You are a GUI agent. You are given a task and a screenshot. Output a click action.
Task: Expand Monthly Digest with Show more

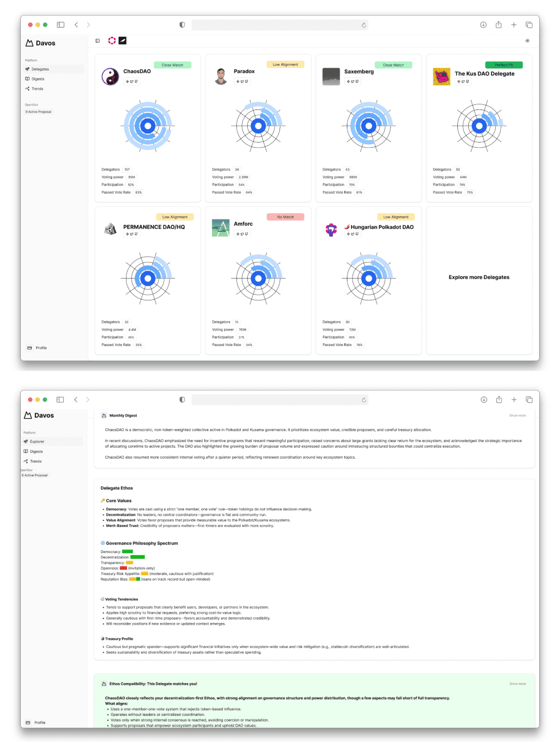pyautogui.click(x=517, y=416)
